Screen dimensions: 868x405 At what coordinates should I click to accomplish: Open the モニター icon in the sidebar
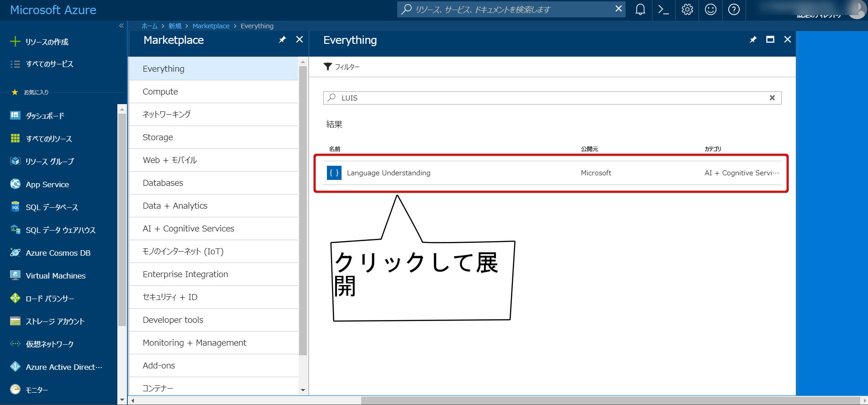15,389
